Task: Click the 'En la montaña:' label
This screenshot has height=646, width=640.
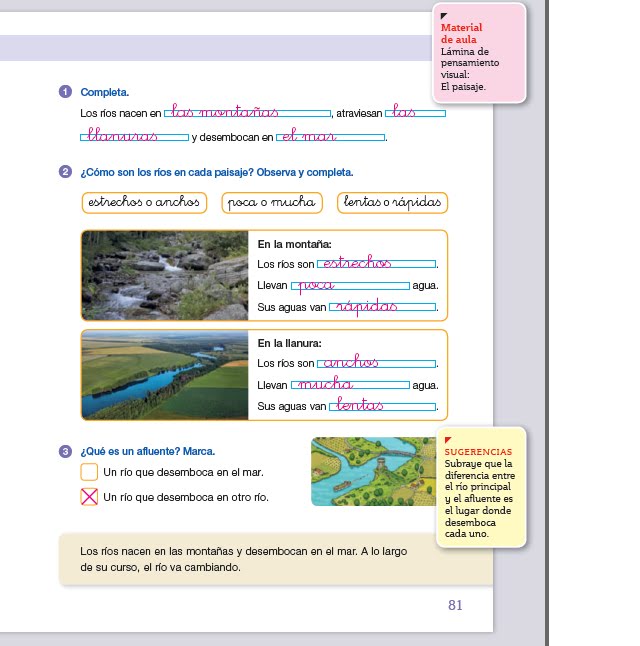Action: (295, 244)
